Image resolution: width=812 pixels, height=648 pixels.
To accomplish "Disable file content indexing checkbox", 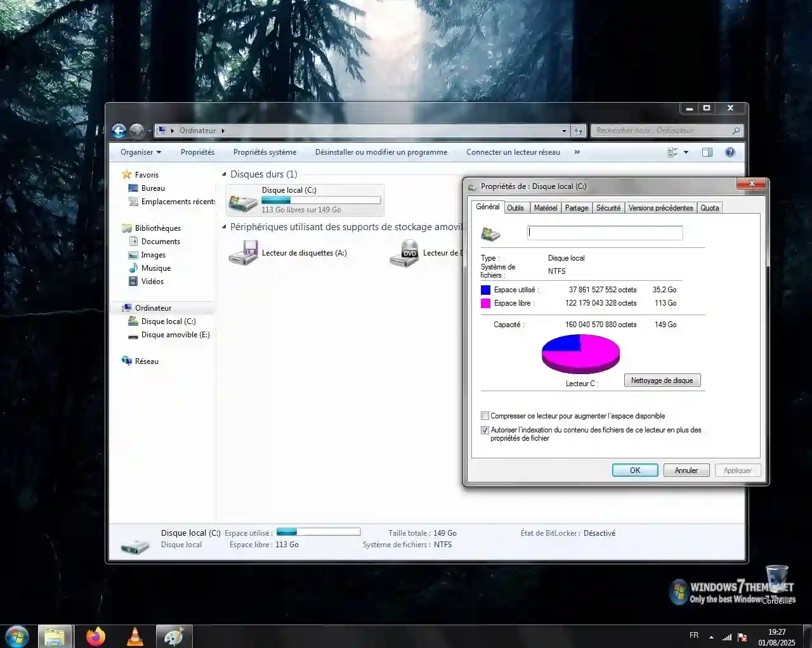I will coord(485,430).
